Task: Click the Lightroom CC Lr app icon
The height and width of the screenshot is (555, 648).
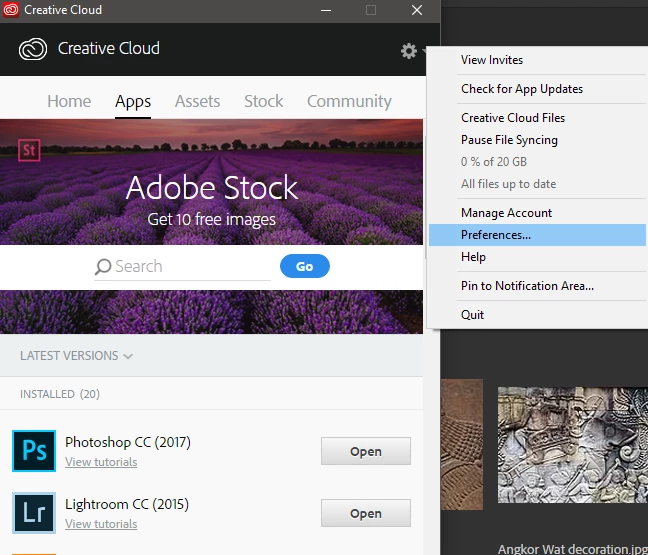Action: click(34, 512)
